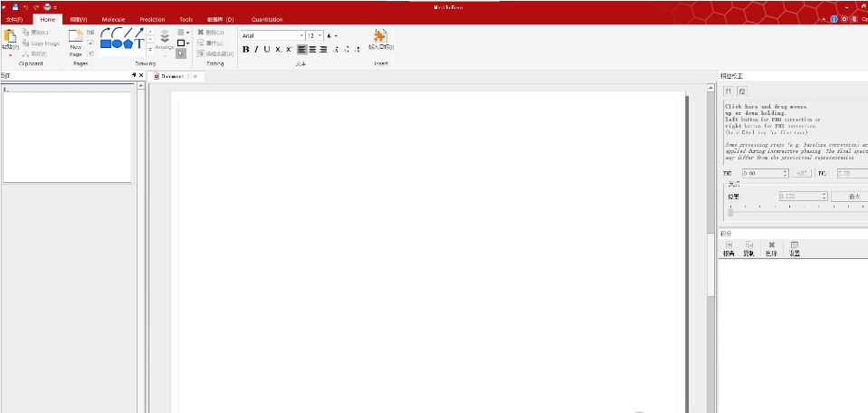Click the fill color swatch in Drawing

(180, 32)
